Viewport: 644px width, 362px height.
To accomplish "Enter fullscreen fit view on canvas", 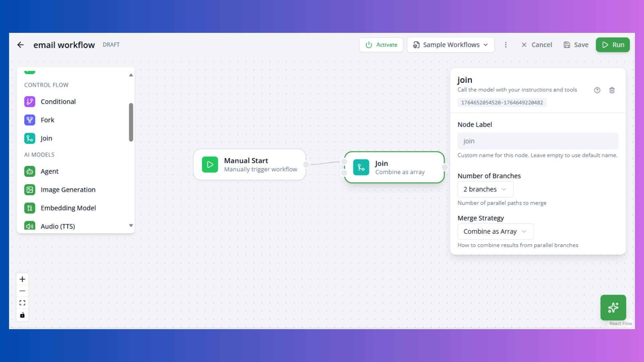I will click(x=22, y=303).
